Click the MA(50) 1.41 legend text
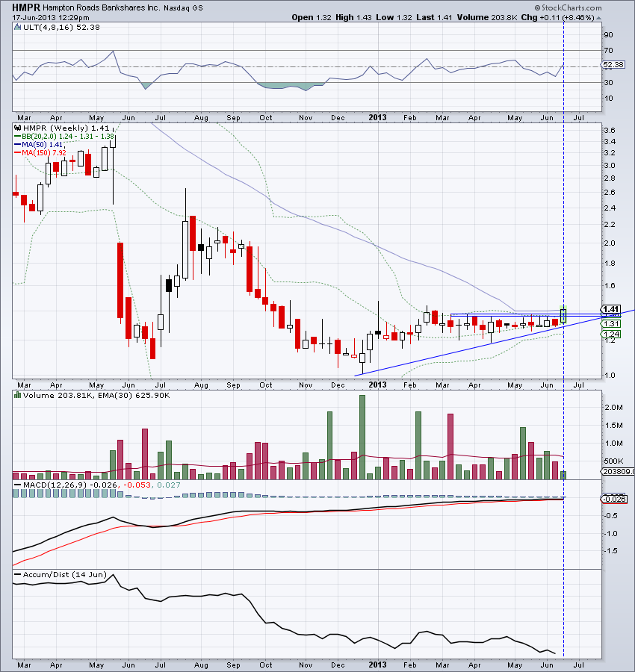Screen dimensions: 635x672 coord(42,145)
